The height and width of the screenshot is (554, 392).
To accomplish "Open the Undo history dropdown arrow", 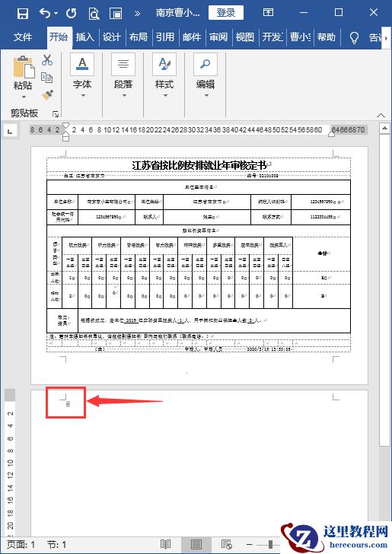I will click(x=56, y=14).
